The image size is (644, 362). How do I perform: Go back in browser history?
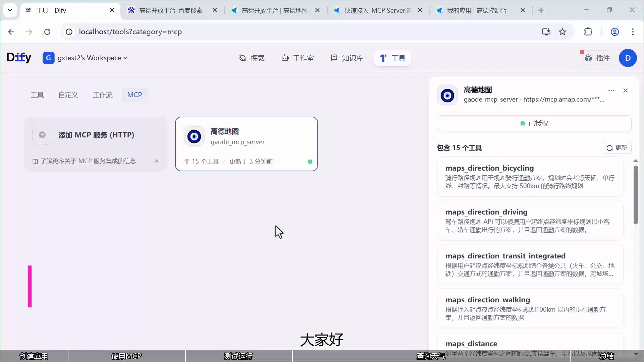point(11,32)
